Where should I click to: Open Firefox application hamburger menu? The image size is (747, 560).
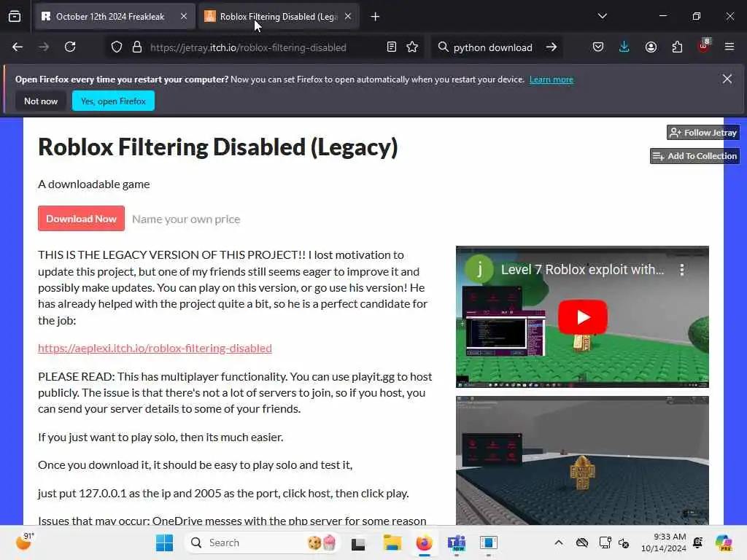point(729,47)
